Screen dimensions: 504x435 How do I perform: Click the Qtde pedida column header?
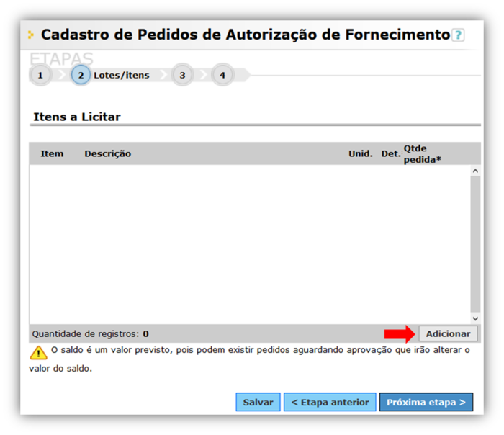(422, 153)
